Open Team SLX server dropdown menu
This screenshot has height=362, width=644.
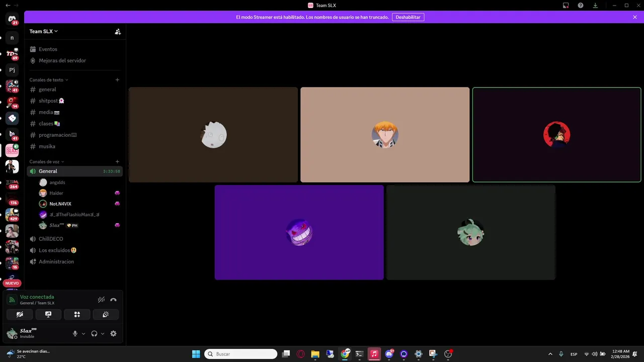(x=44, y=31)
